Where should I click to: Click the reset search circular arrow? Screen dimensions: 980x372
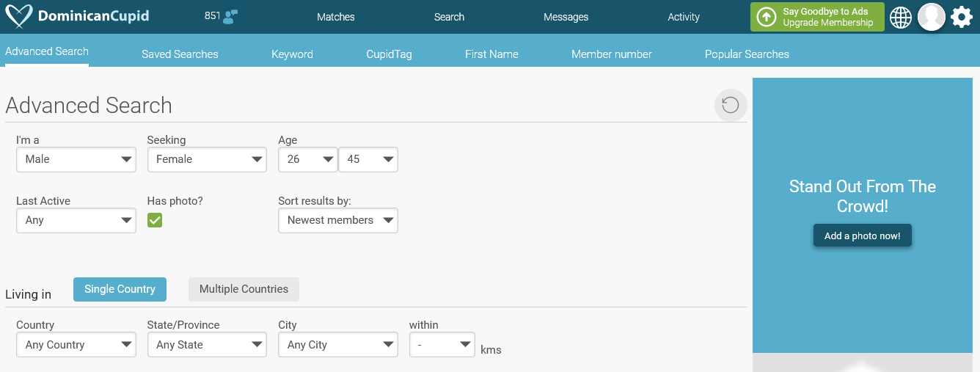click(x=731, y=105)
